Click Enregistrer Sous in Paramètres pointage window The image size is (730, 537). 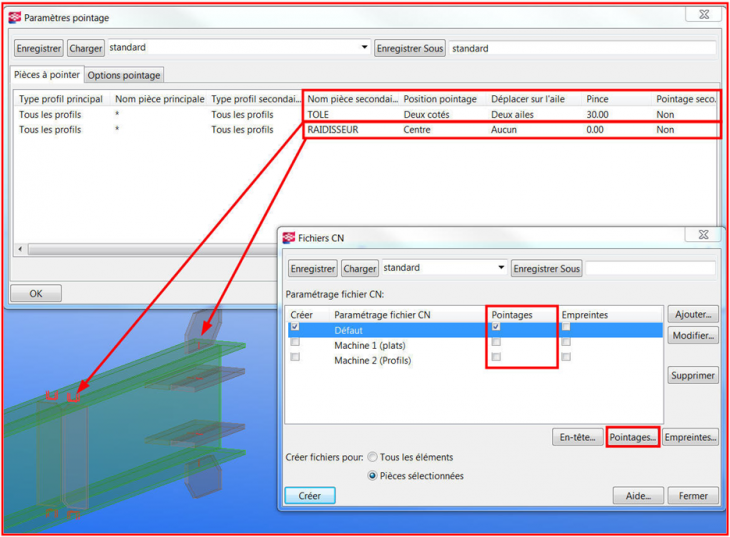tap(410, 48)
